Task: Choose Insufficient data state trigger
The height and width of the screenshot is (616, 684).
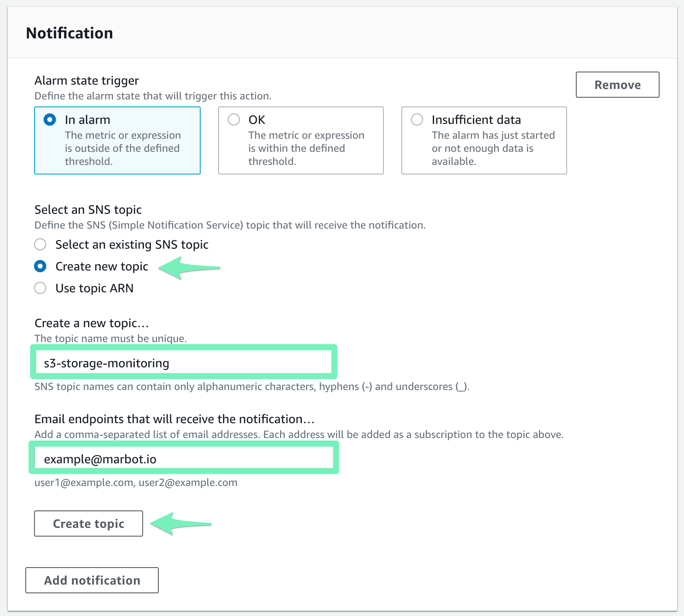Action: click(x=484, y=140)
